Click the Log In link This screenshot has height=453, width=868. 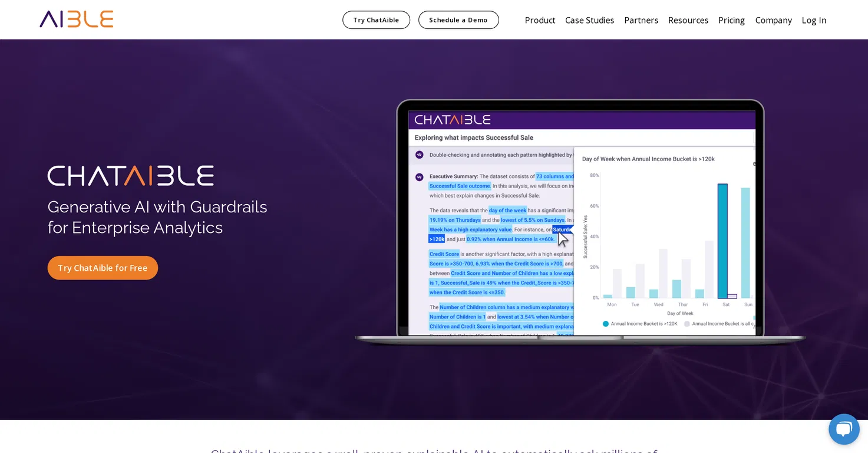click(x=814, y=20)
